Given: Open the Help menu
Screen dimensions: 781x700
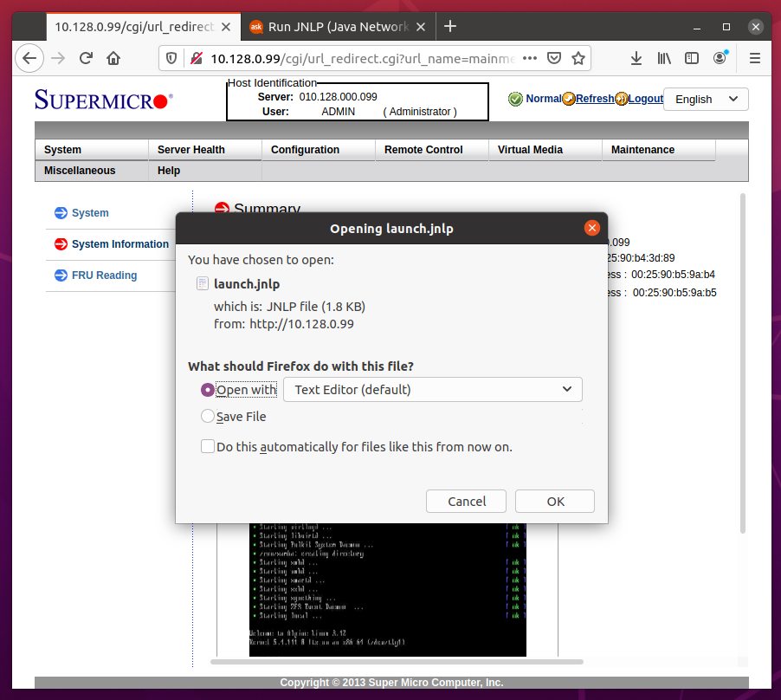Looking at the screenshot, I should [205, 171].
